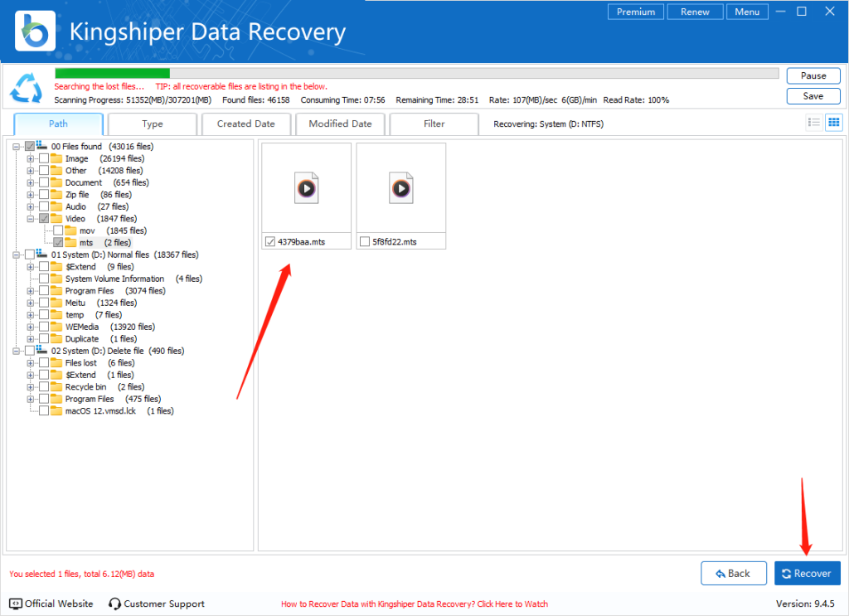Expand the Program Files (475 files) node
Viewport: 849px width, 616px height.
[x=31, y=399]
